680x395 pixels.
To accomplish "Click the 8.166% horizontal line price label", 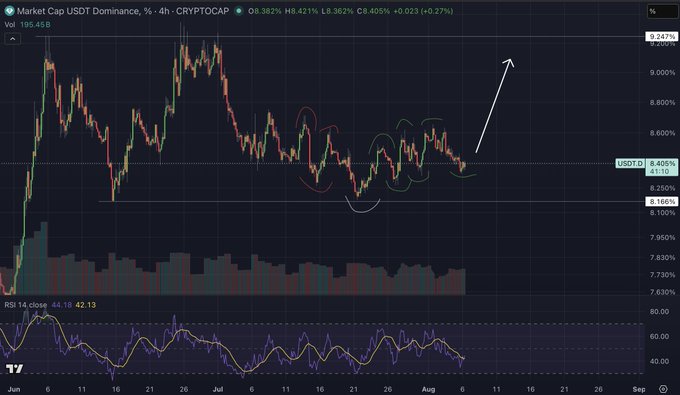I will click(661, 202).
